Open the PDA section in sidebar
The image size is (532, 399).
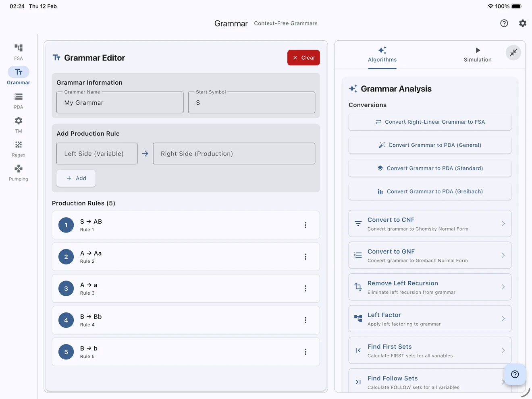point(19,101)
